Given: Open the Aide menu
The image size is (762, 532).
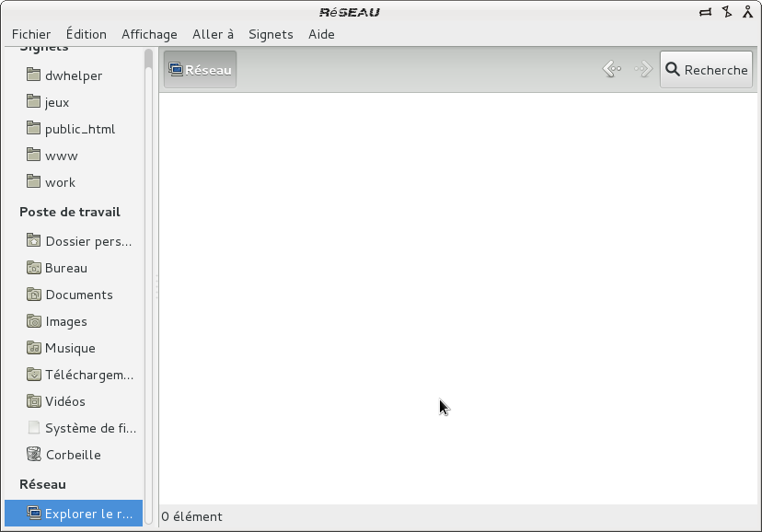Looking at the screenshot, I should tap(321, 34).
